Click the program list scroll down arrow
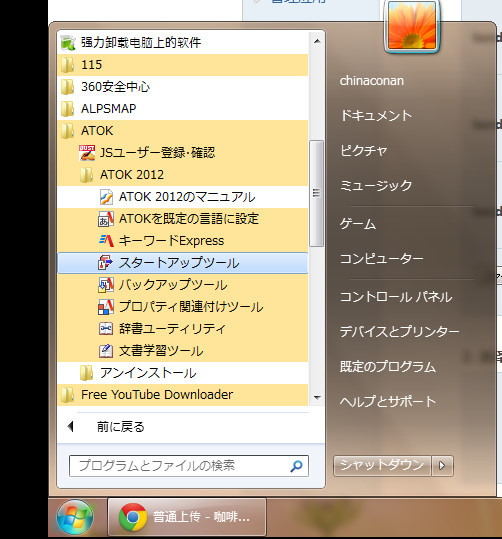This screenshot has width=502, height=539. coord(317,397)
